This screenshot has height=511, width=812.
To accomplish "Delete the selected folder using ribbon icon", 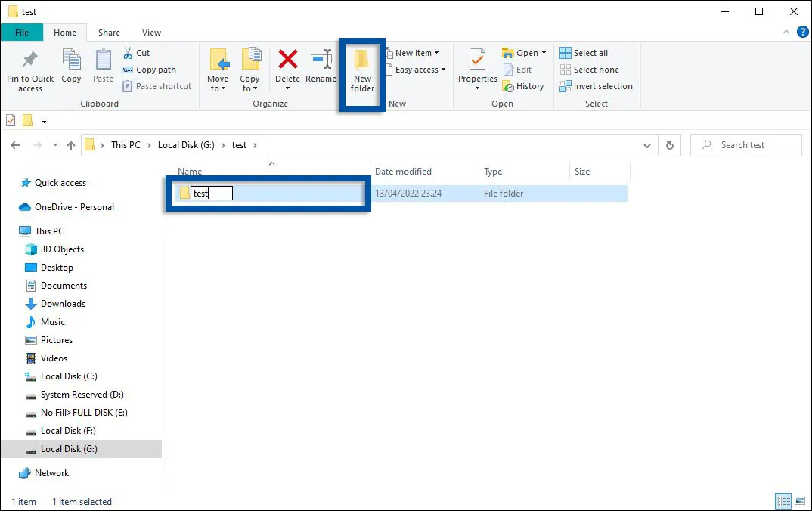I will 288,68.
